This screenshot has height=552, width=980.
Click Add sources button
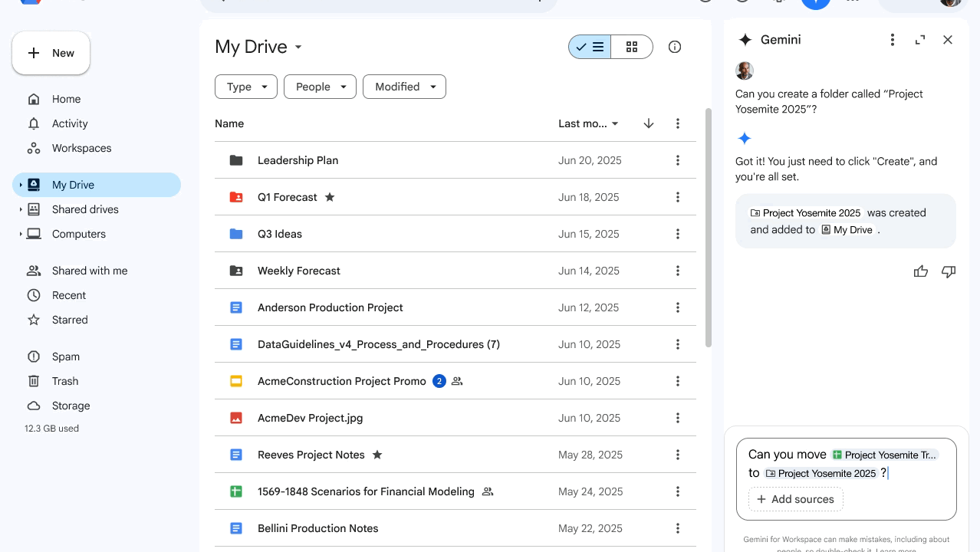[x=795, y=499]
